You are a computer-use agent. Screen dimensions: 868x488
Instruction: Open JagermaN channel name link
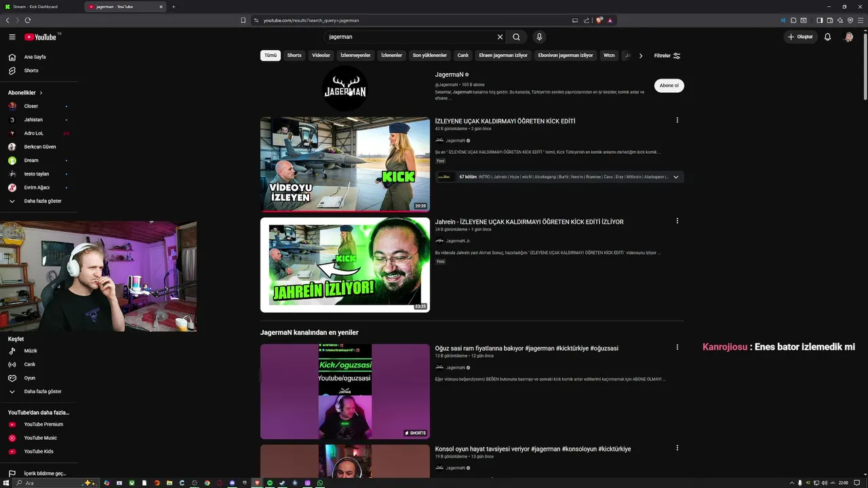pos(450,75)
